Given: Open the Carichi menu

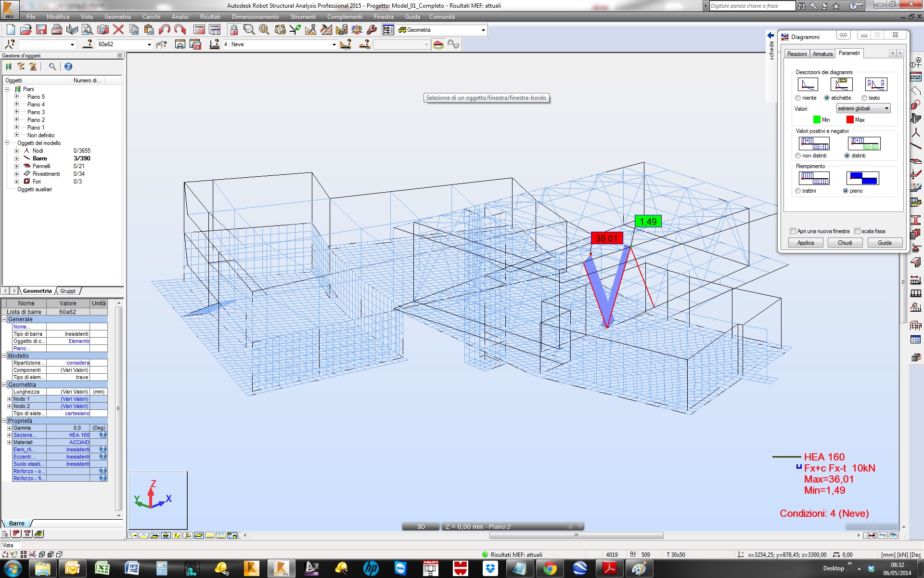Looking at the screenshot, I should [151, 17].
